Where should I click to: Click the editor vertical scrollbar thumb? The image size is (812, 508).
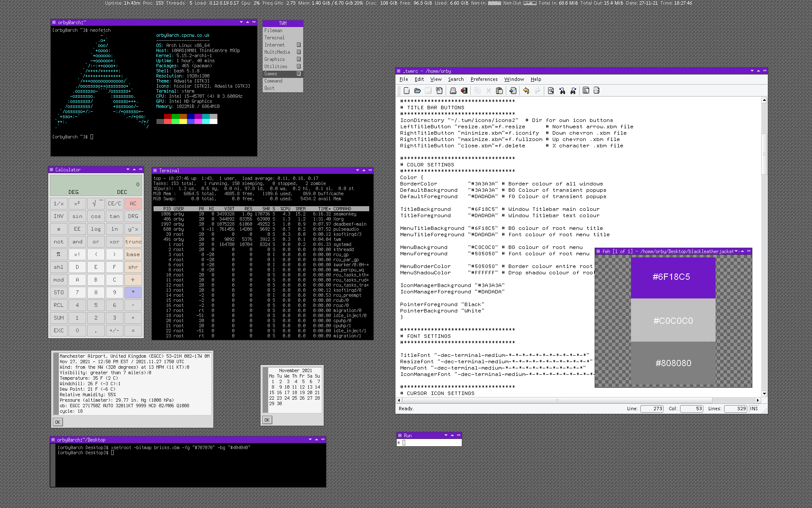(x=764, y=154)
